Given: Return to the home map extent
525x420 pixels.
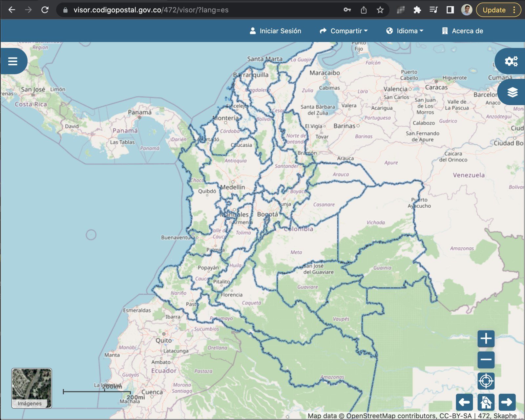Looking at the screenshot, I should point(486,402).
